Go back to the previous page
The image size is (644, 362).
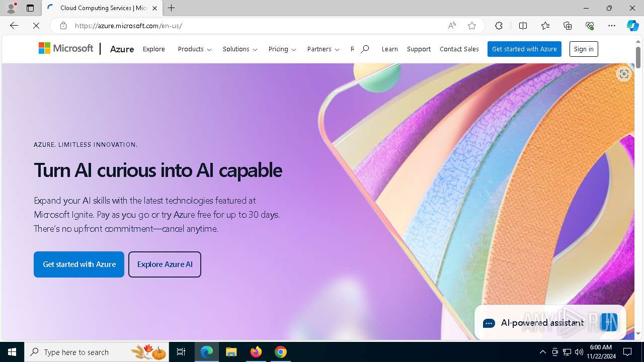click(x=14, y=26)
